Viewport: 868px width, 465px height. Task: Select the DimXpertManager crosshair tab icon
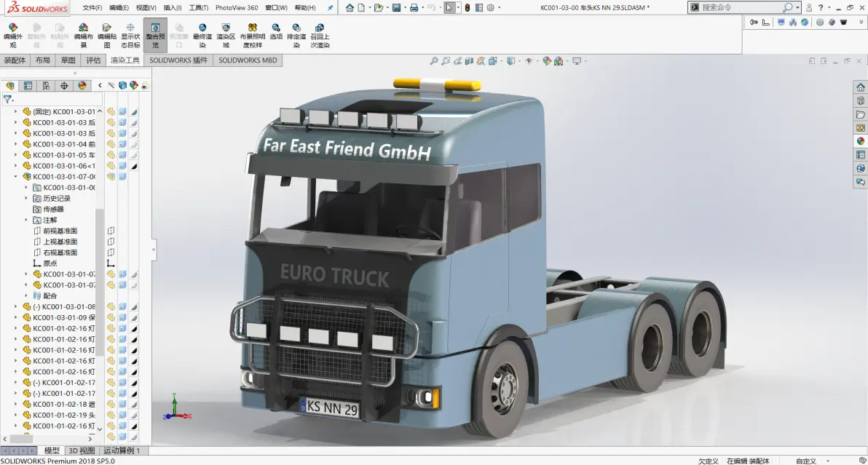tap(64, 86)
